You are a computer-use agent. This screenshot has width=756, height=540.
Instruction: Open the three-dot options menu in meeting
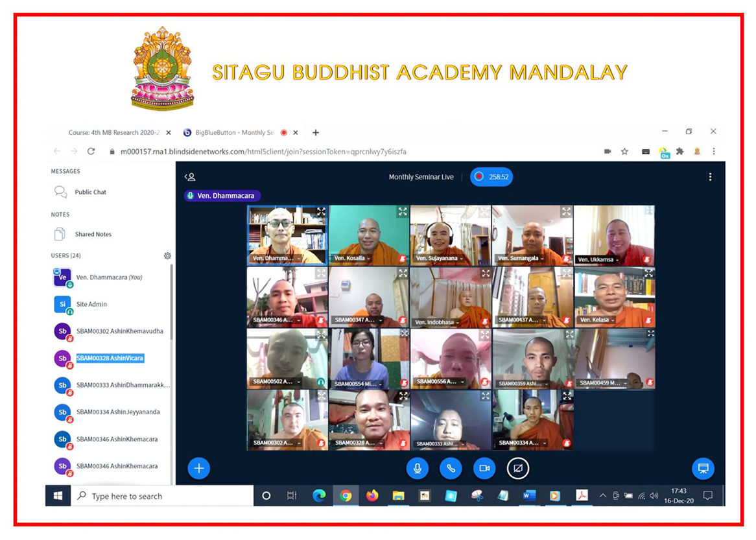pyautogui.click(x=710, y=177)
